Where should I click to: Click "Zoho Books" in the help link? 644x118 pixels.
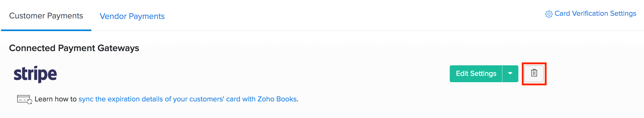point(277,99)
